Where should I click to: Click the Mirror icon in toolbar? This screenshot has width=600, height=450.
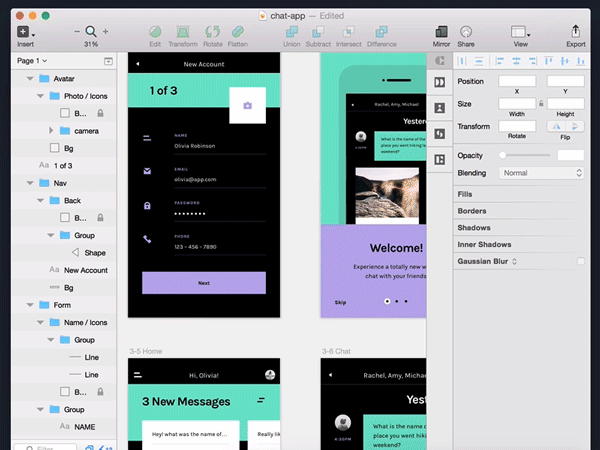point(441,32)
